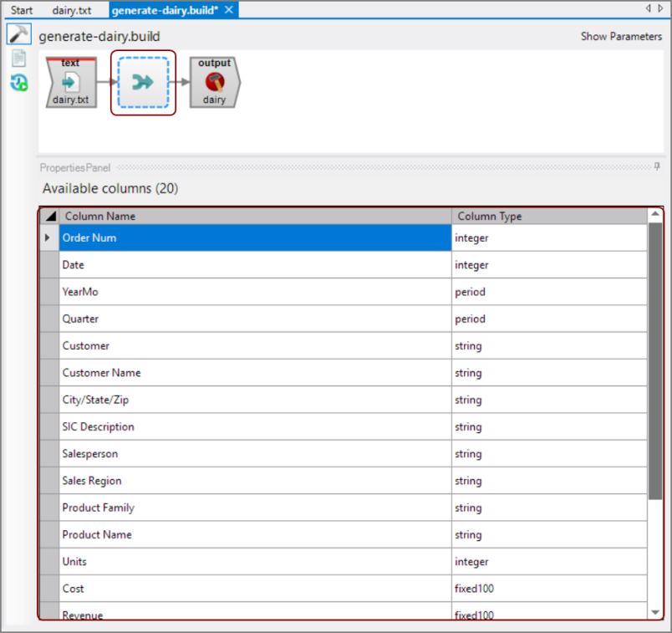Select the dashed merge node in the workflow
This screenshot has width=672, height=633.
click(x=143, y=82)
